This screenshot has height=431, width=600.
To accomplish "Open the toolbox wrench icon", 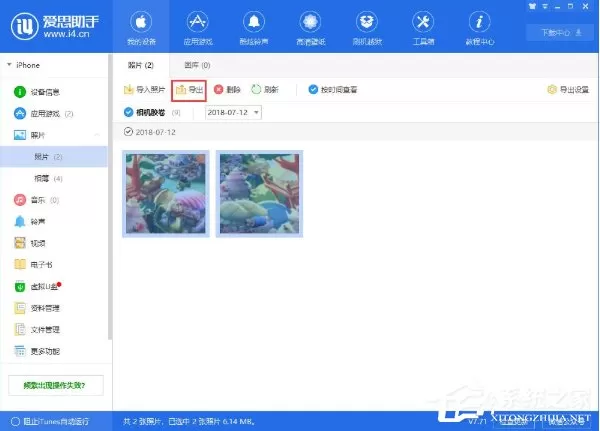I will (423, 22).
